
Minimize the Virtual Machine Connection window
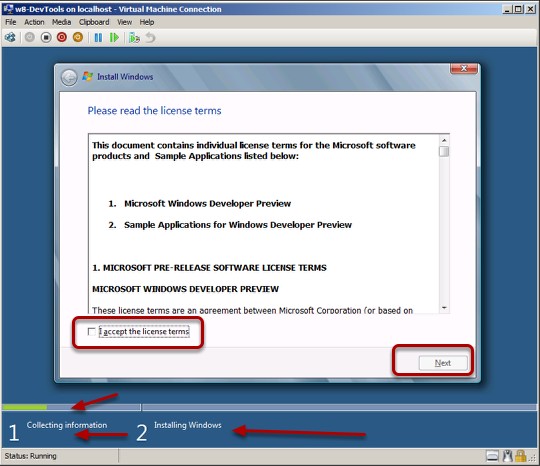point(507,9)
